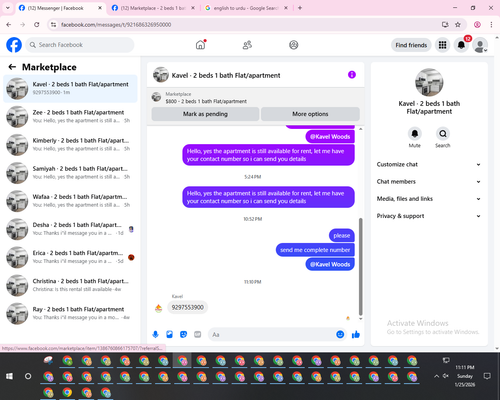
Task: Click the chat scrollbar thumb
Action: (360, 266)
